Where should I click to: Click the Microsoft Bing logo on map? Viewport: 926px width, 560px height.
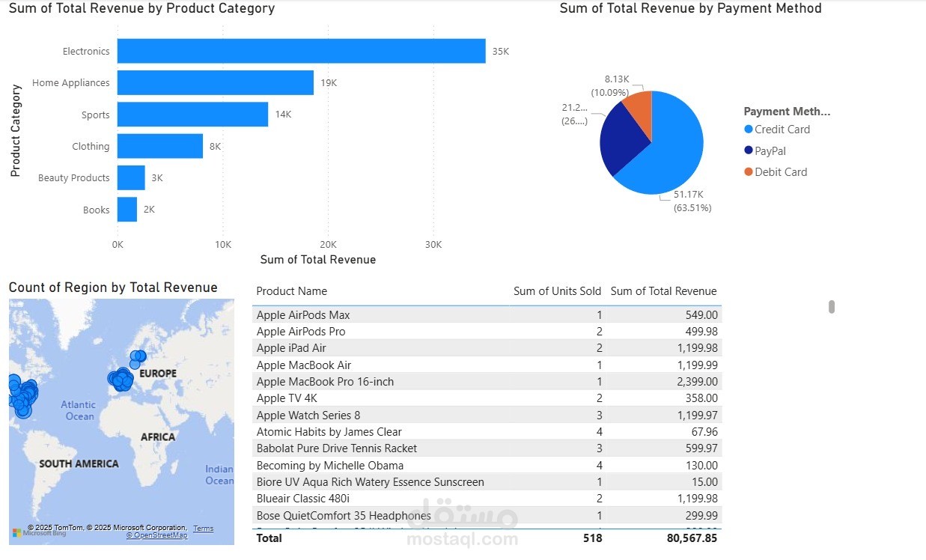click(39, 533)
